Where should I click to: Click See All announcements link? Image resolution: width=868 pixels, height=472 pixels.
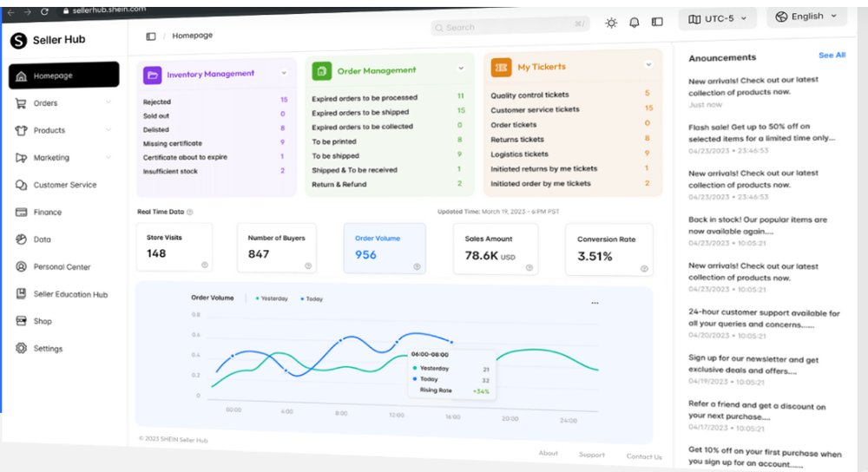[x=832, y=55]
